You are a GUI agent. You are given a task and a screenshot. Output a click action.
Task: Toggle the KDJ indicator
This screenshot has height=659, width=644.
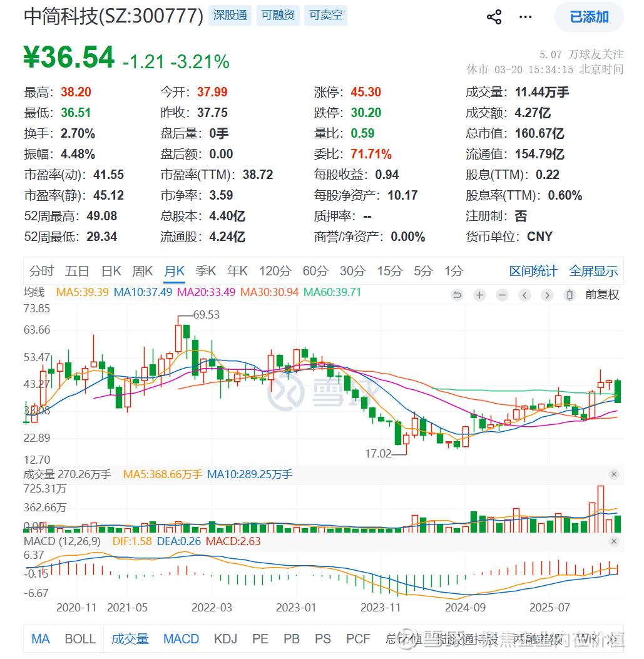(x=226, y=639)
